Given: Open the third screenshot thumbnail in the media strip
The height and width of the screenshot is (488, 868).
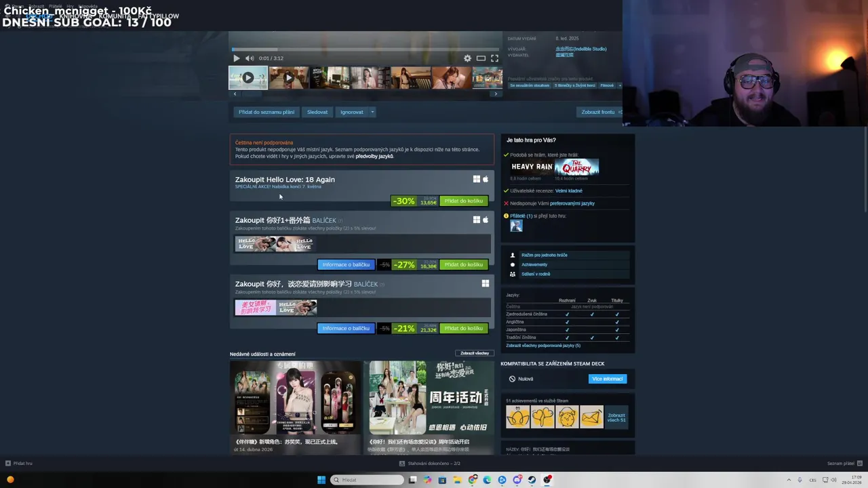Looking at the screenshot, I should (x=330, y=78).
